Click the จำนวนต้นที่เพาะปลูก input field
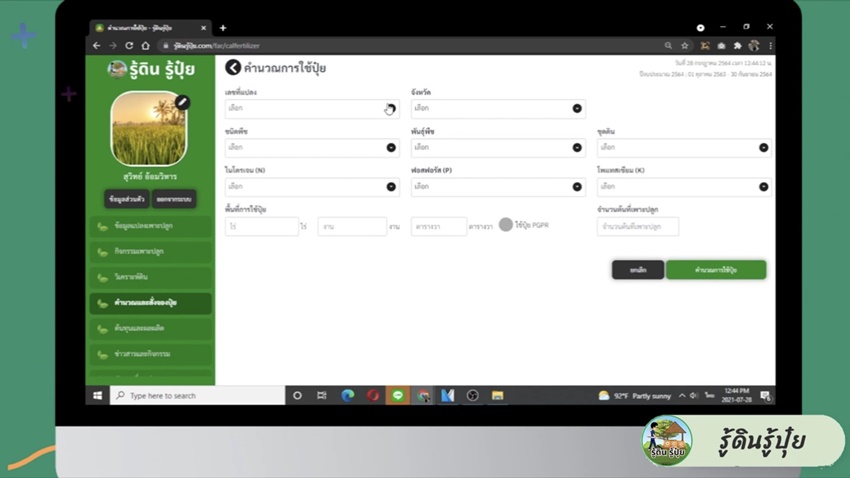Screen dimensions: 850x478 pyautogui.click(x=637, y=227)
